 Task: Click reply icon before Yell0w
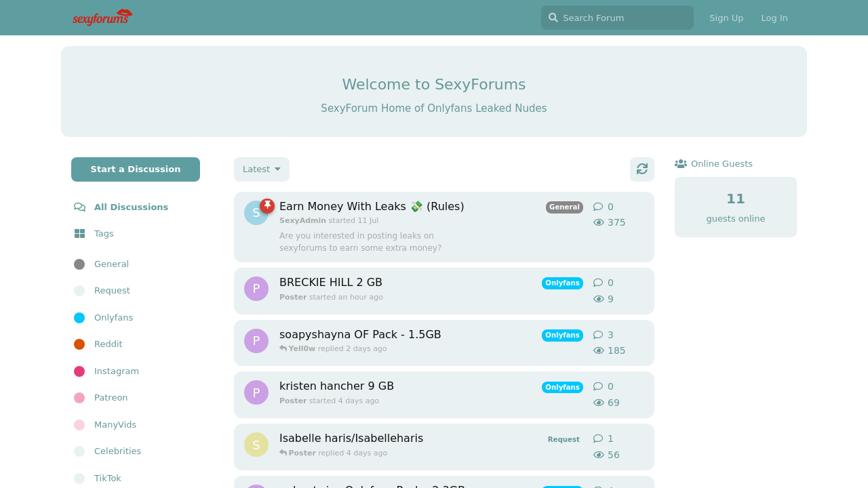[283, 348]
